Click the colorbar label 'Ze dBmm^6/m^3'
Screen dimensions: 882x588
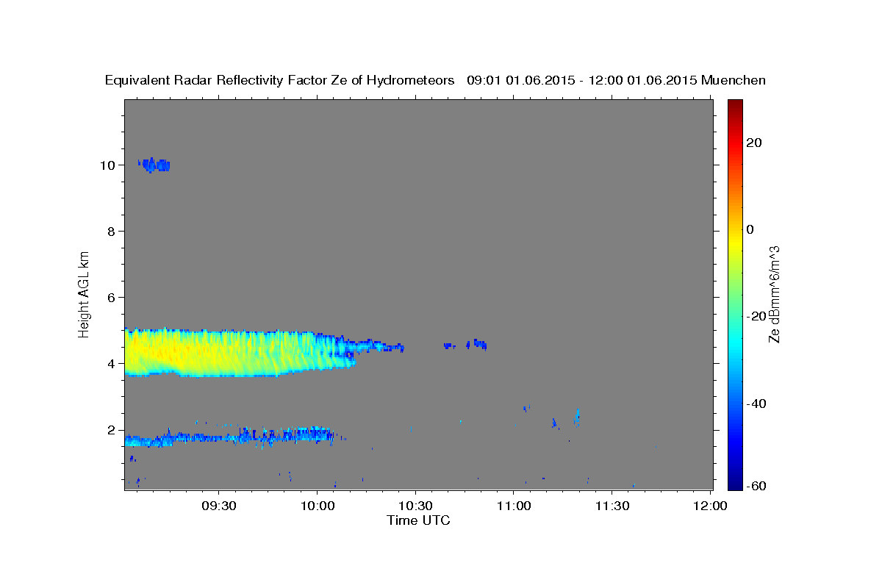point(774,294)
